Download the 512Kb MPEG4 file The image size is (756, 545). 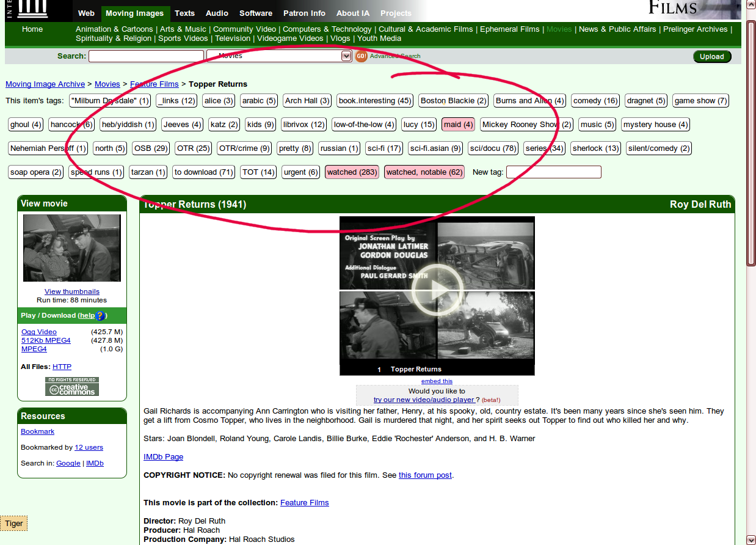pyautogui.click(x=46, y=340)
